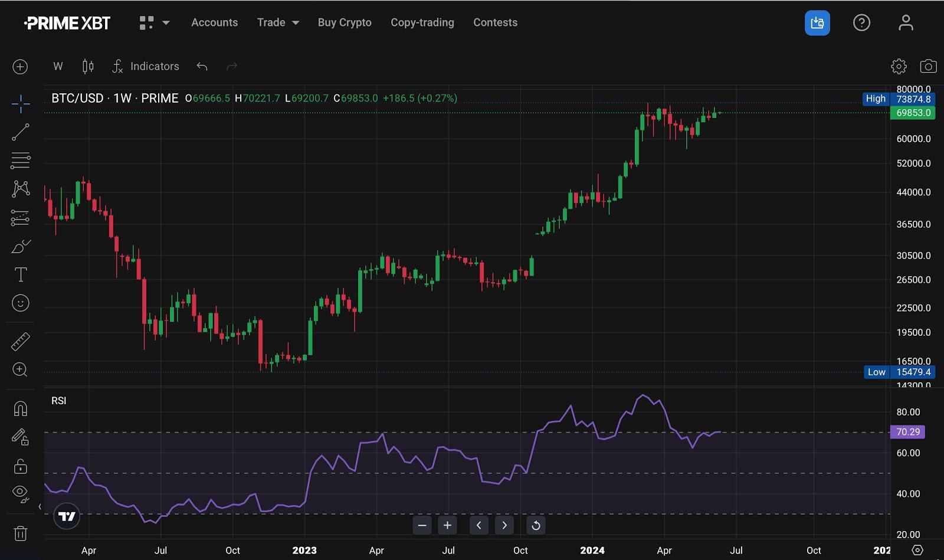Hide all drawings with eye icon
This screenshot has width=944, height=560.
(x=20, y=493)
